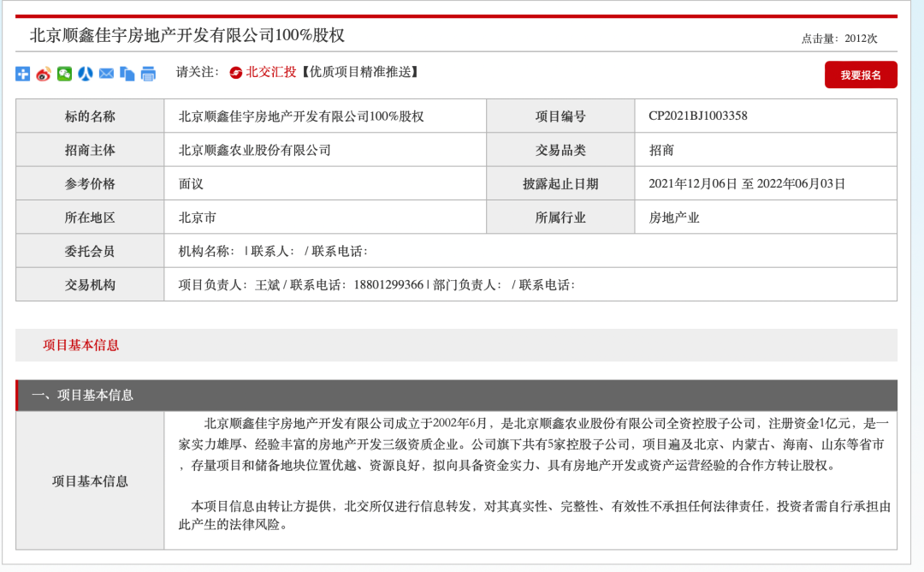Click the 面议 reference price value
This screenshot has width=924, height=572.
(x=191, y=184)
